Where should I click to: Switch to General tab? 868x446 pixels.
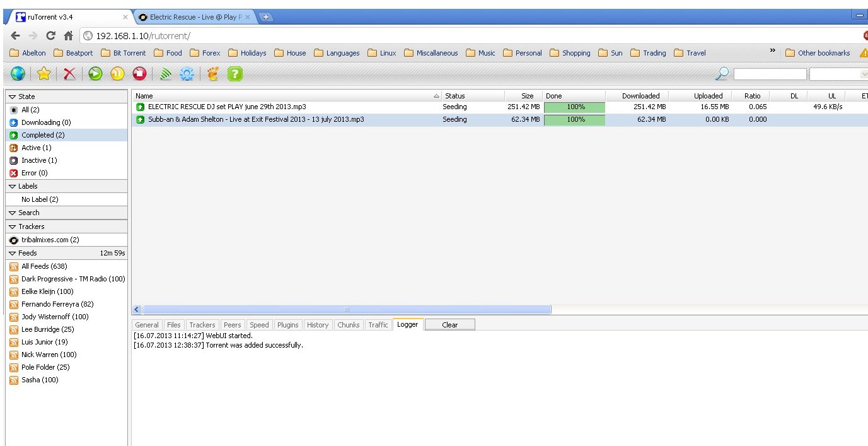pyautogui.click(x=147, y=325)
